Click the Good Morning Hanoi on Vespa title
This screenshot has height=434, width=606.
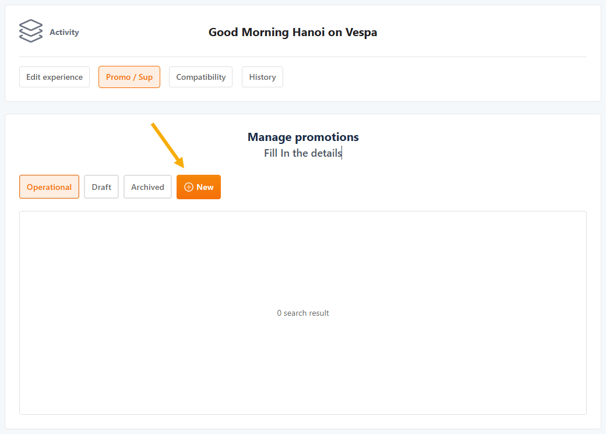pyautogui.click(x=293, y=32)
